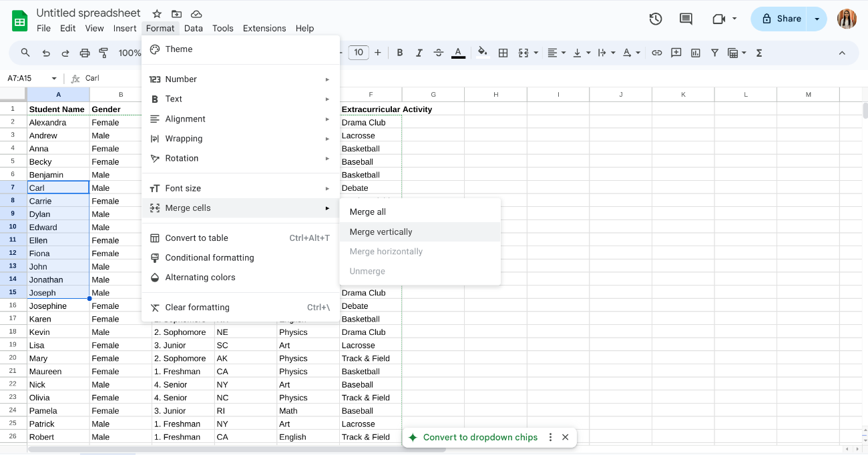Insert a chart from the toolbar
Image resolution: width=868 pixels, height=455 pixels.
[x=695, y=52]
